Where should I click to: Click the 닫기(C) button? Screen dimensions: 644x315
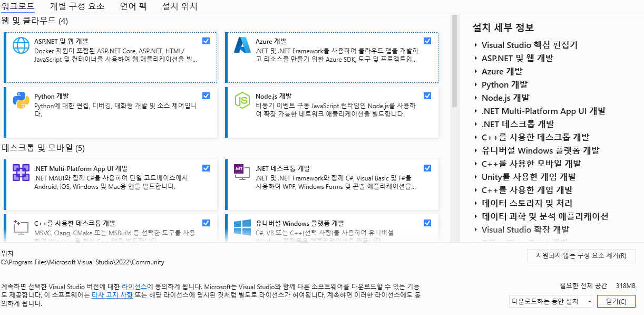coord(617,301)
